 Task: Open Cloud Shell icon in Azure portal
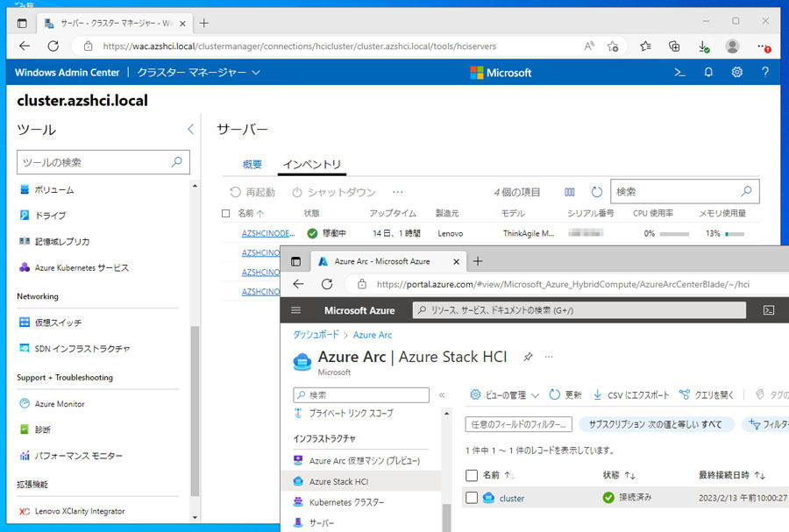point(768,310)
